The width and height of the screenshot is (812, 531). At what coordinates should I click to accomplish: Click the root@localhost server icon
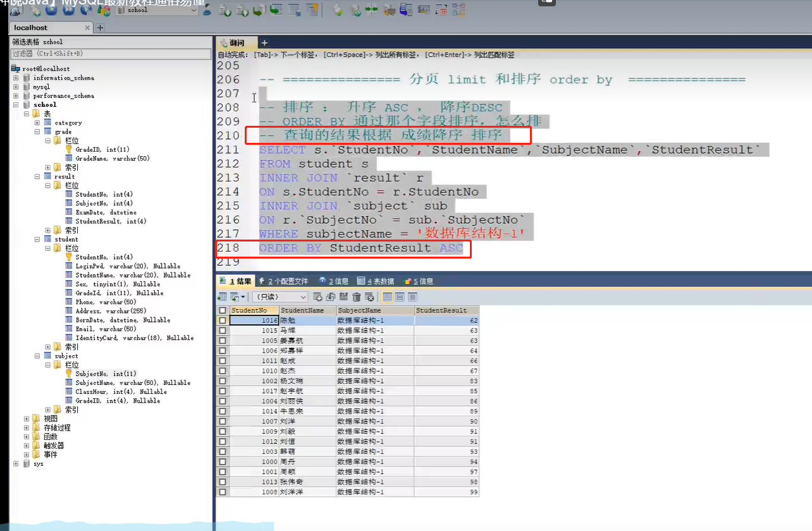[16, 68]
